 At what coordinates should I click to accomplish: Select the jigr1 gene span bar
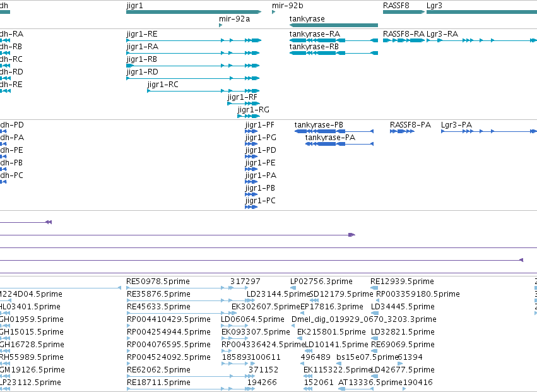194,13
